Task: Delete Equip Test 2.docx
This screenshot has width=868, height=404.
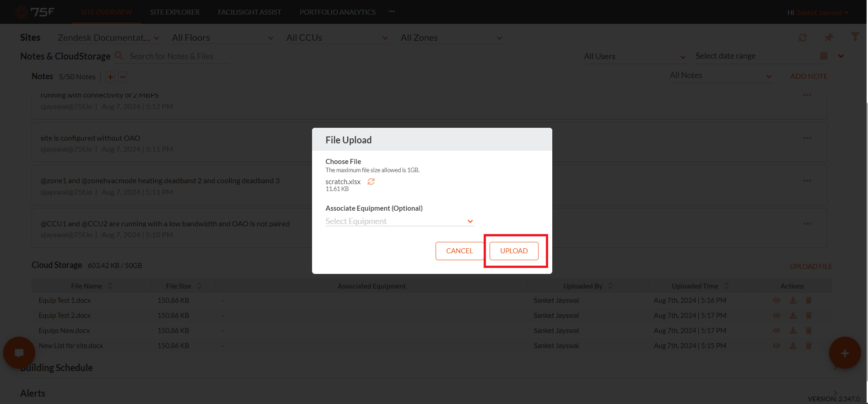Action: 809,316
